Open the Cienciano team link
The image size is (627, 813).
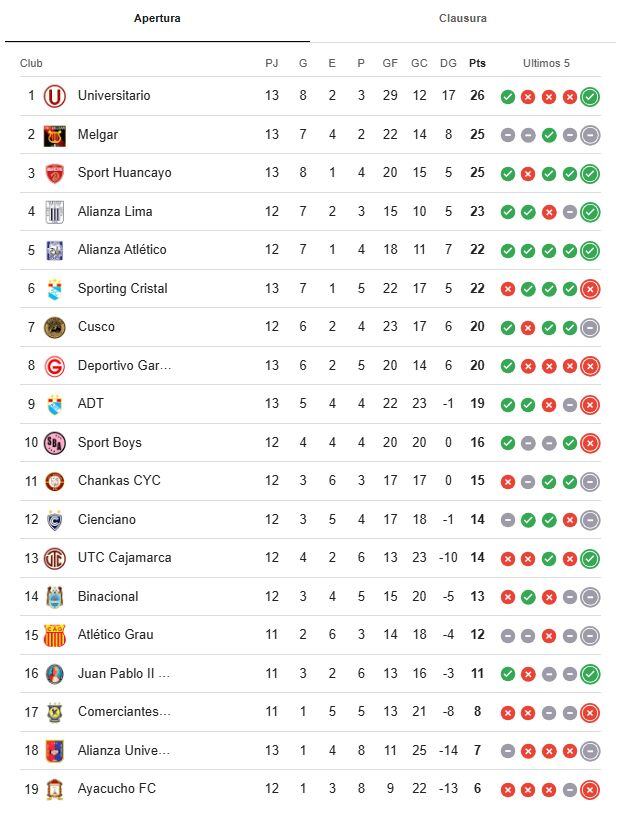pyautogui.click(x=107, y=520)
